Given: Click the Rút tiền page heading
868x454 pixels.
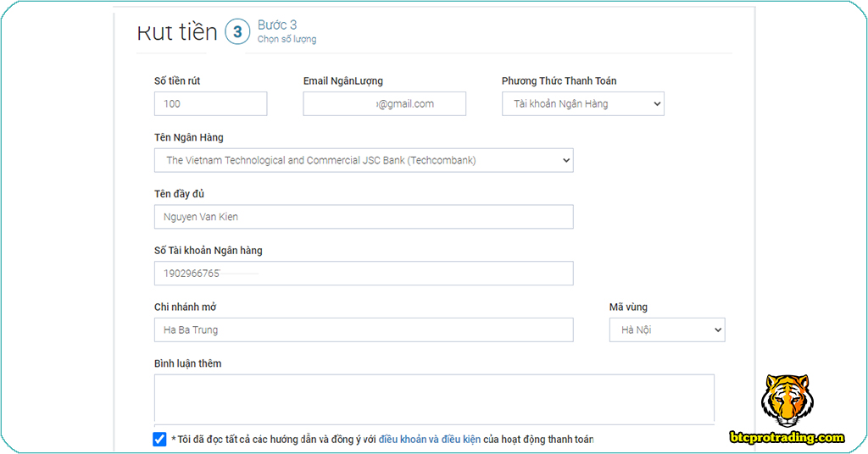Looking at the screenshot, I should [177, 32].
